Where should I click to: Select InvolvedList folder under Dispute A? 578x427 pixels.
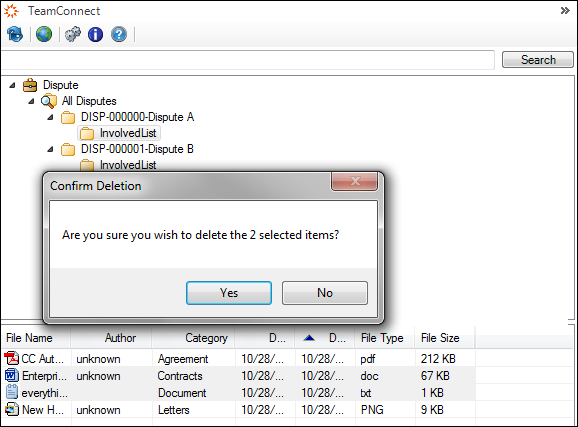119,133
